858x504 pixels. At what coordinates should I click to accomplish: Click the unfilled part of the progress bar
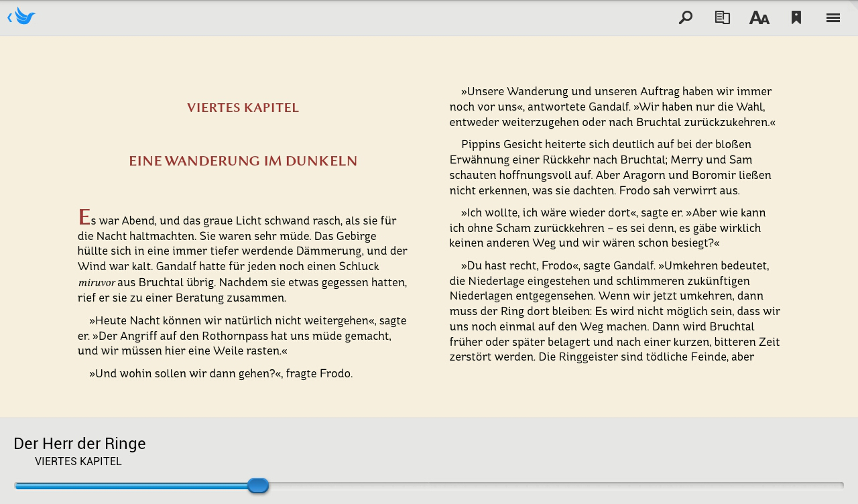click(x=556, y=485)
